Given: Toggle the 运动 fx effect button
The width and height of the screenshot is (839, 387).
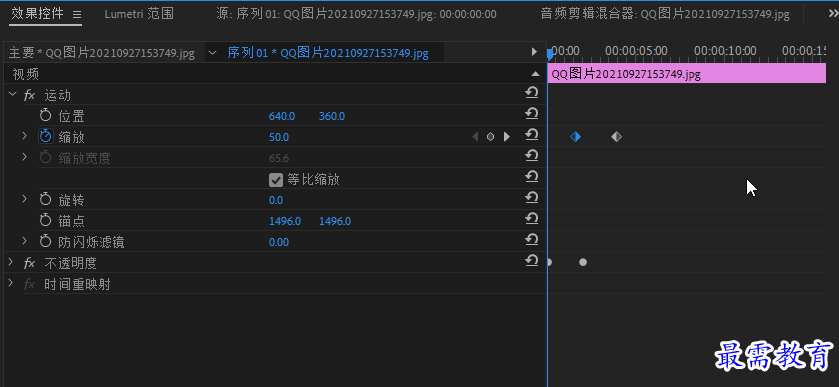Looking at the screenshot, I should (x=29, y=95).
